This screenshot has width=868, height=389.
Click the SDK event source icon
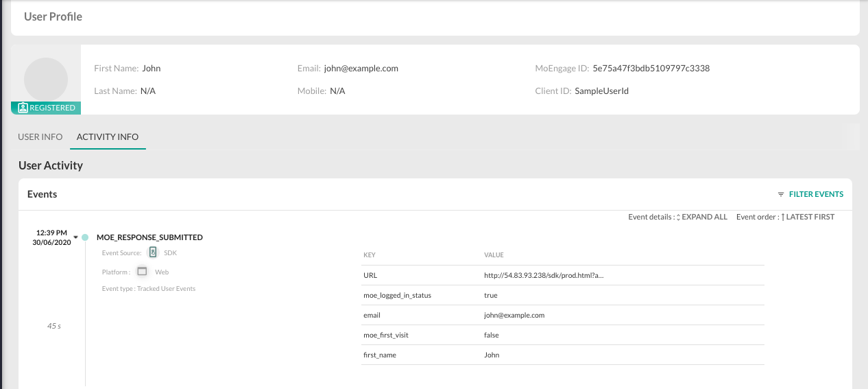[153, 252]
